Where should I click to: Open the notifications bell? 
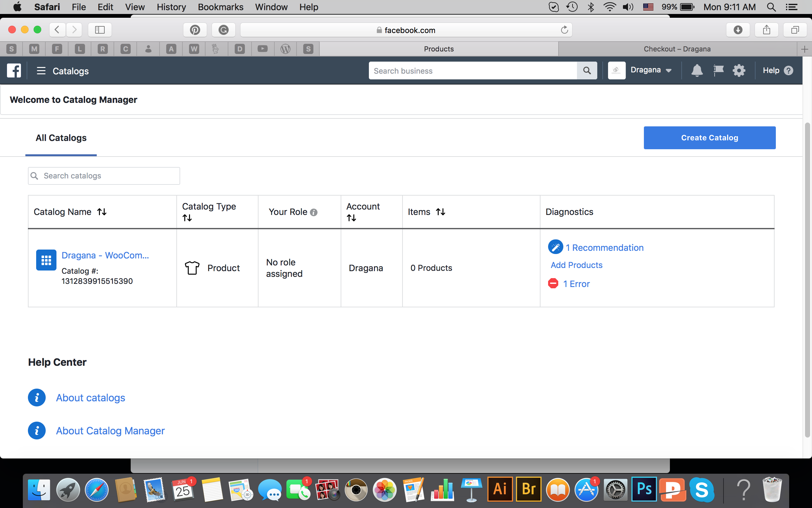(697, 70)
